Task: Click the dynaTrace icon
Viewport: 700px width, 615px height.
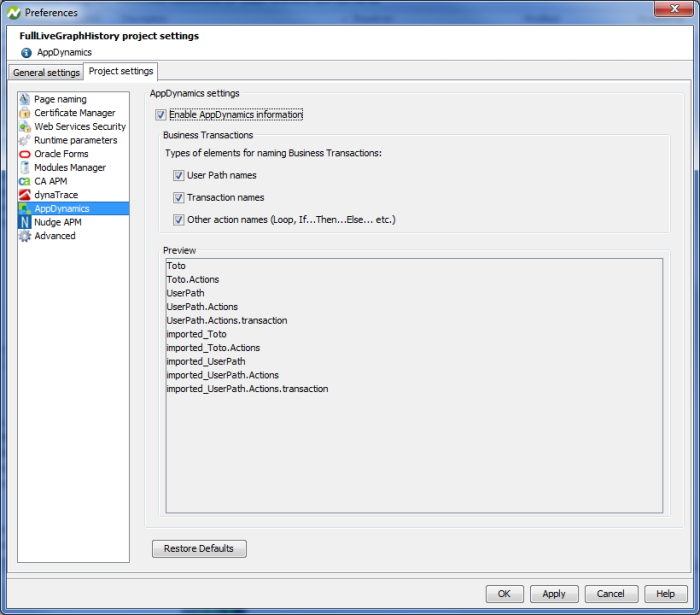Action: (25, 195)
